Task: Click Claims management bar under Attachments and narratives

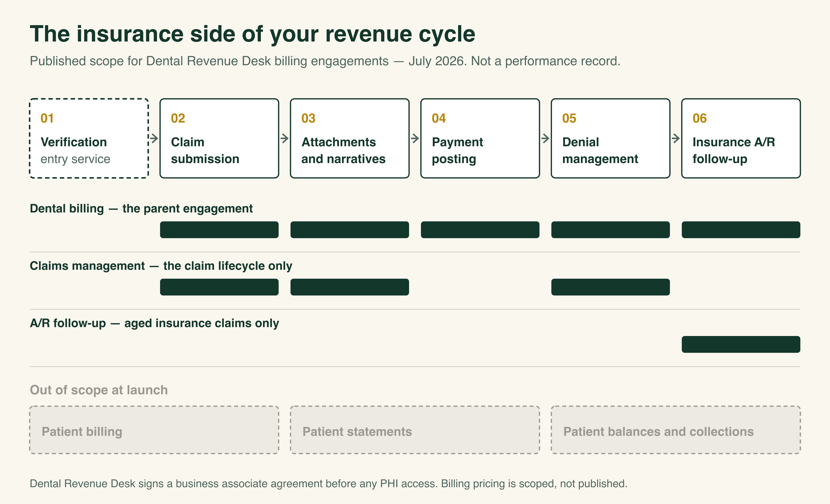Action: click(350, 287)
